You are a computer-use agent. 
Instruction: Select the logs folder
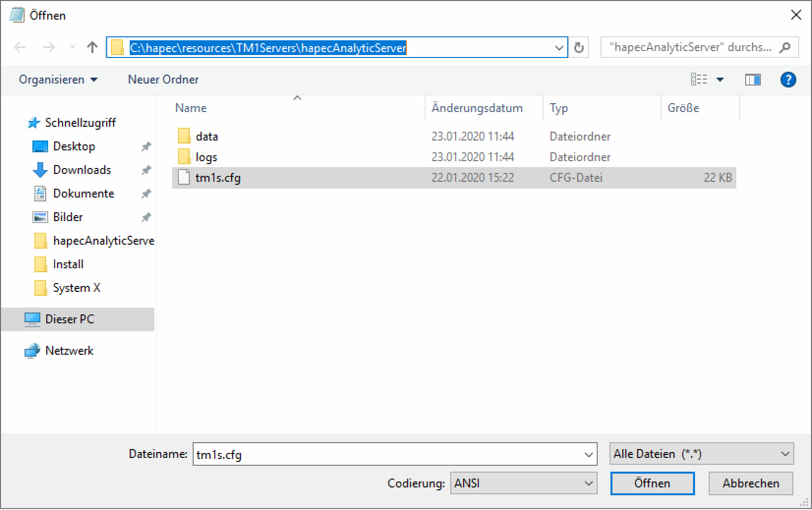click(x=206, y=157)
